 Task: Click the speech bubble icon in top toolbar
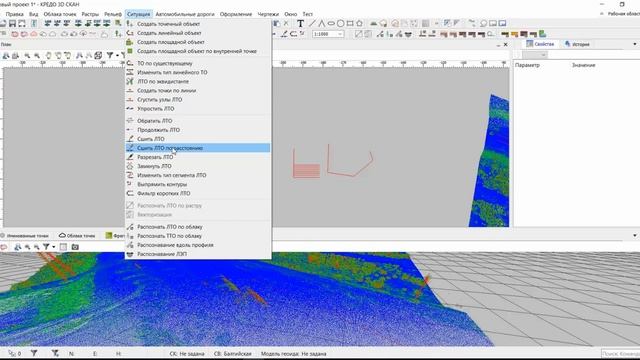[x=483, y=24]
